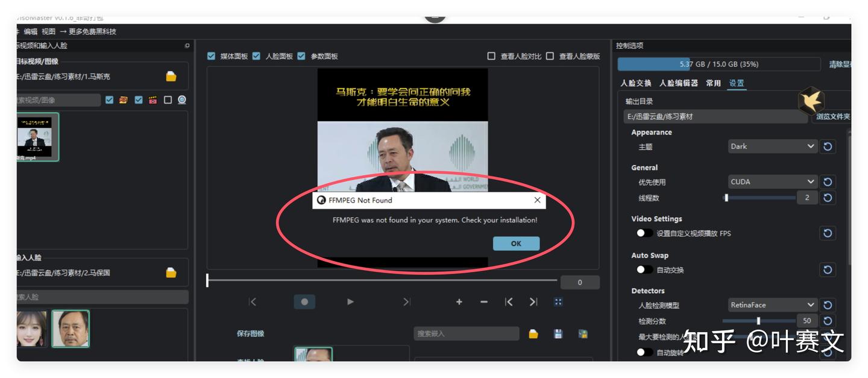Click the image filter icon next to search
Viewport: 868px width, 378px height.
[124, 100]
